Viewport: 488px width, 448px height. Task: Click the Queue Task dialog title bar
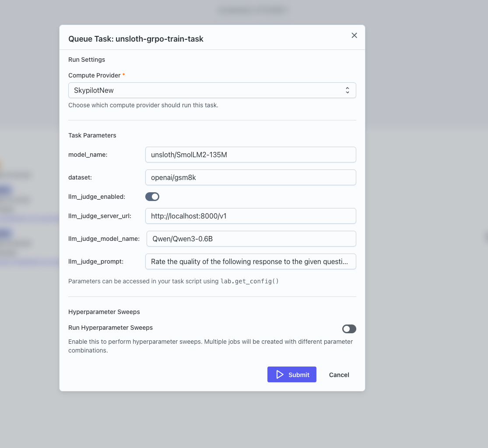click(x=136, y=39)
